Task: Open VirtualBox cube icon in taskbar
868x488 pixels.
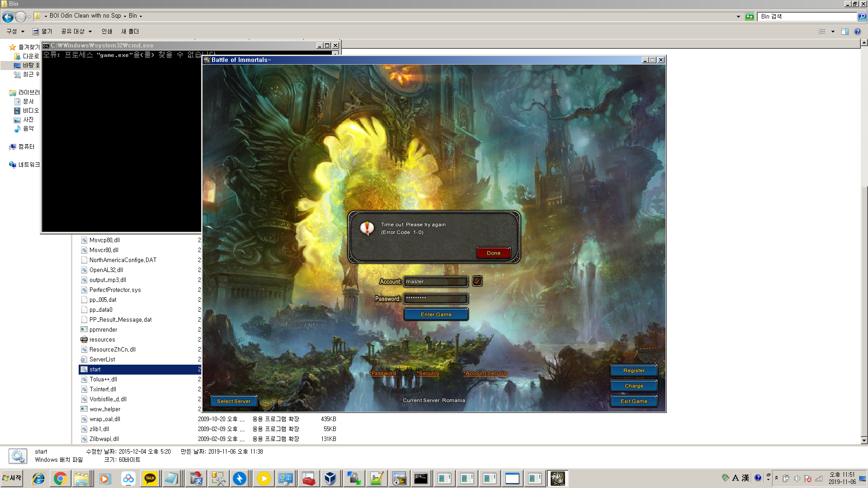Action: click(x=330, y=479)
